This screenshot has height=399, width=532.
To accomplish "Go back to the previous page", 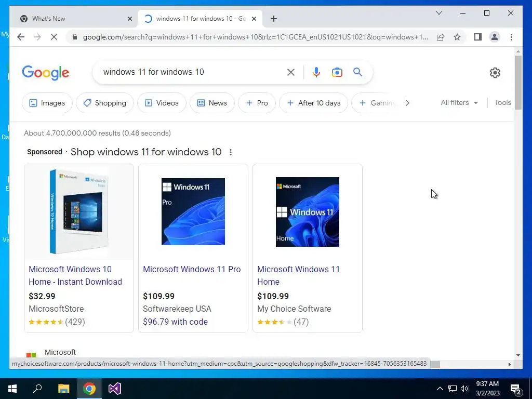I will 21,37.
